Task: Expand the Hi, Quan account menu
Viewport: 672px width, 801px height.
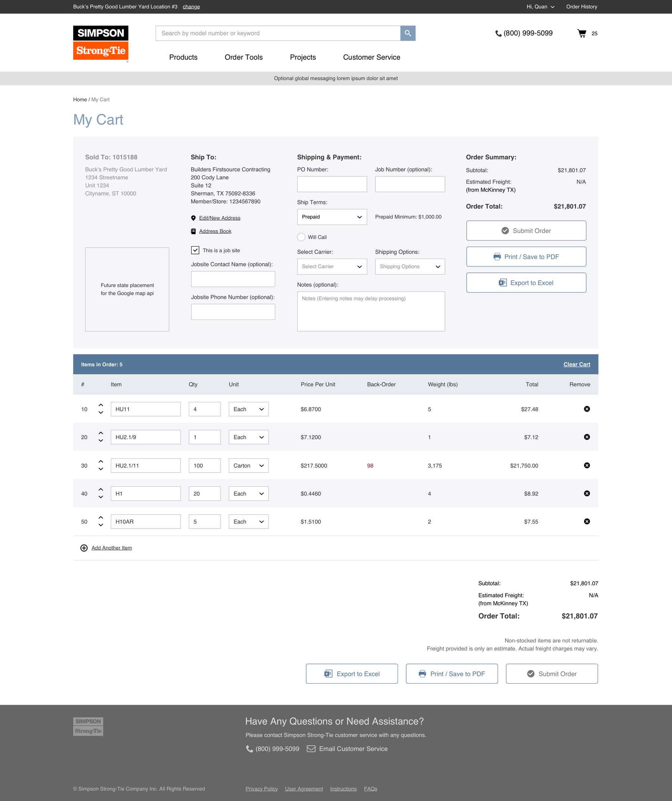Action: point(540,7)
